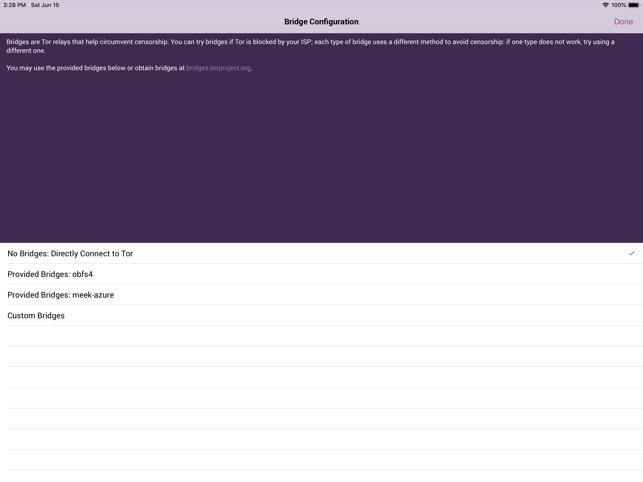The height and width of the screenshot is (482, 643).
Task: Select No Bridges: Directly Connect to Tor
Action: (322, 253)
